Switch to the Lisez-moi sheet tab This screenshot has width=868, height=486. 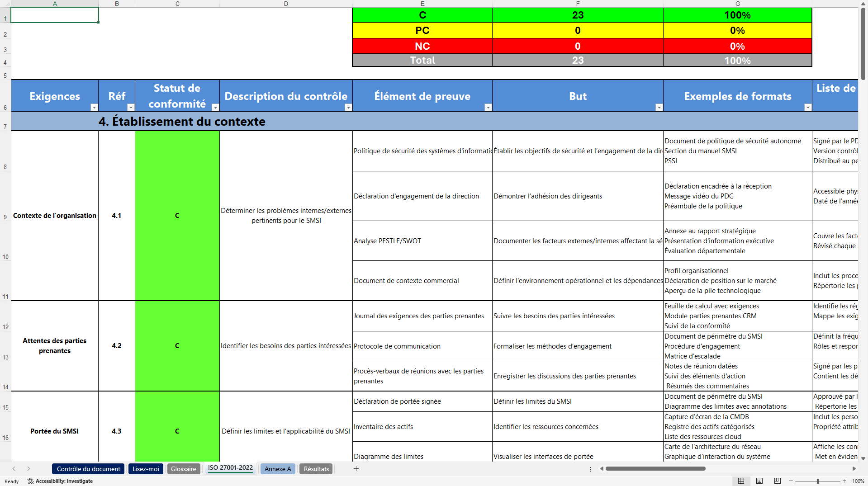[x=146, y=469]
